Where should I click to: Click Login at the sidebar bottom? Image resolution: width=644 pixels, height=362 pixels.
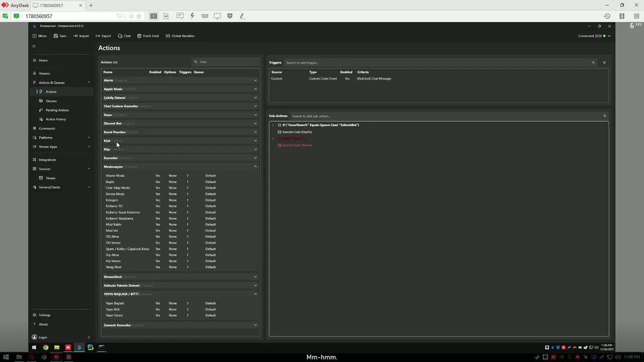pos(43,337)
